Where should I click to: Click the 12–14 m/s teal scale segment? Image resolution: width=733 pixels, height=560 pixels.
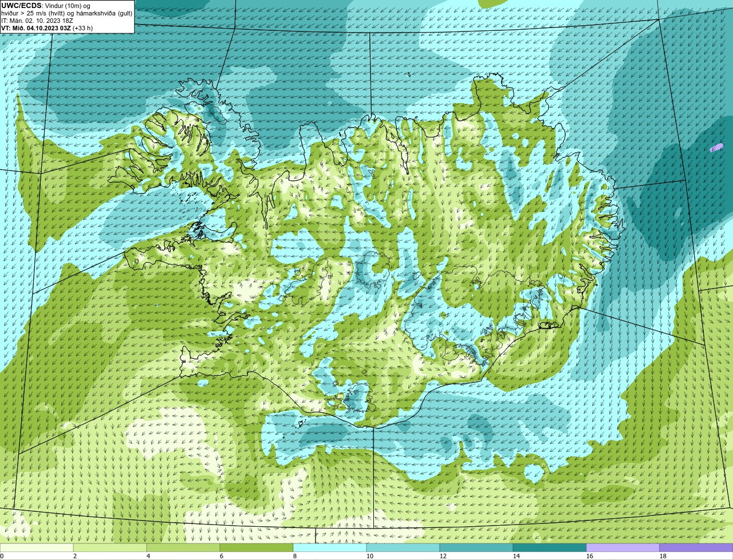[x=476, y=547]
